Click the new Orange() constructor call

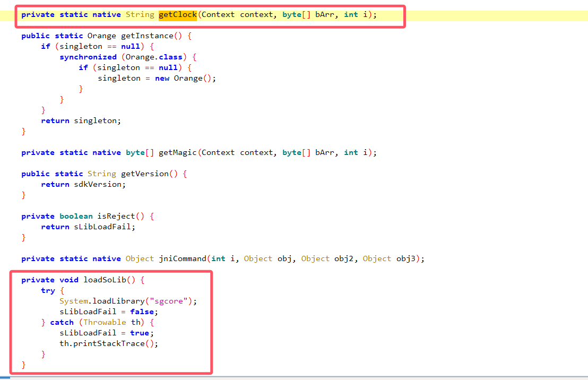point(185,78)
